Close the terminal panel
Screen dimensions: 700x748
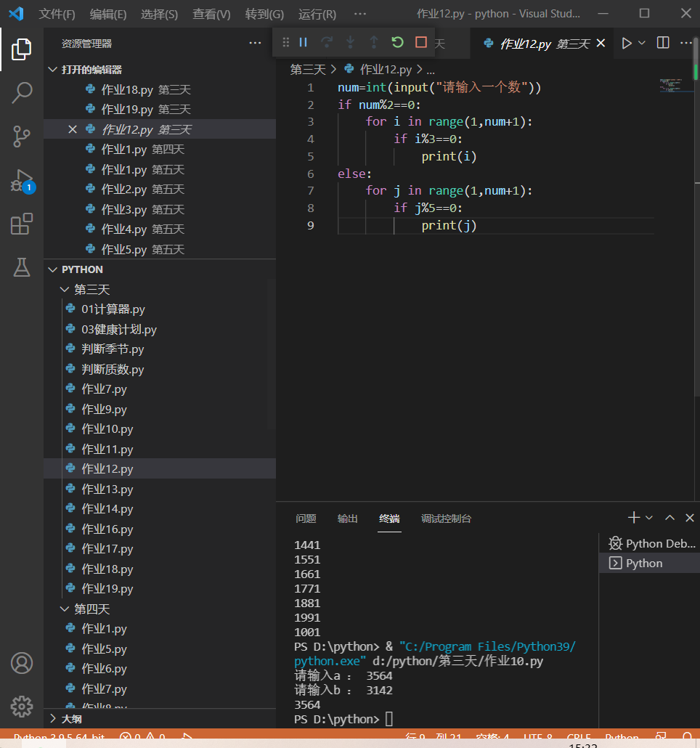pos(690,518)
